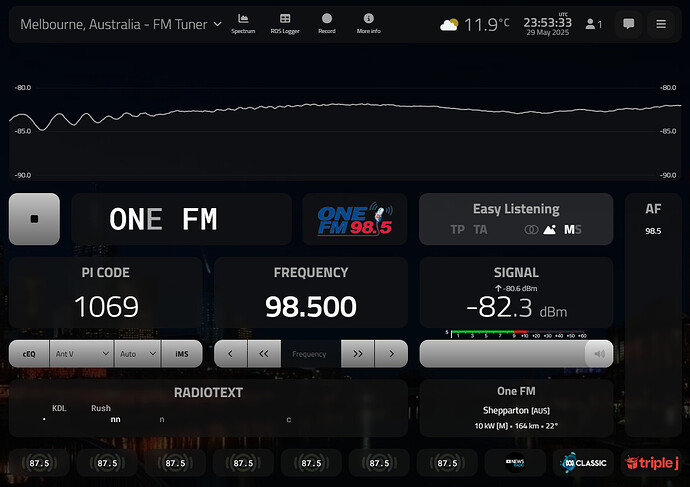Viewport: 690px width, 487px height.
Task: Click the 23:53:33 UTC clock
Action: [547, 22]
